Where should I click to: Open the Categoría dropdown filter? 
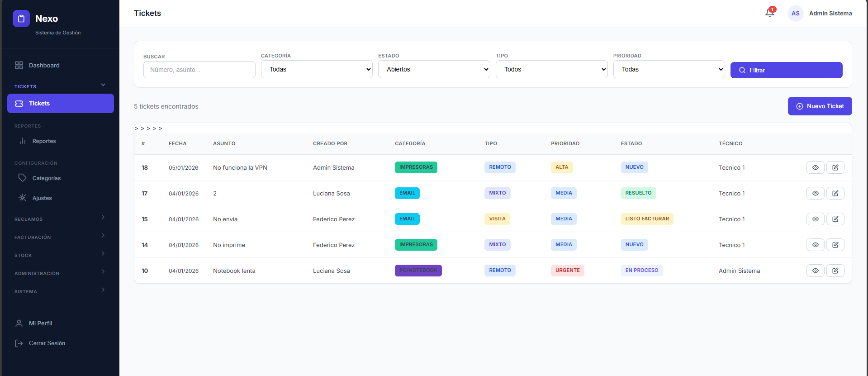[317, 69]
